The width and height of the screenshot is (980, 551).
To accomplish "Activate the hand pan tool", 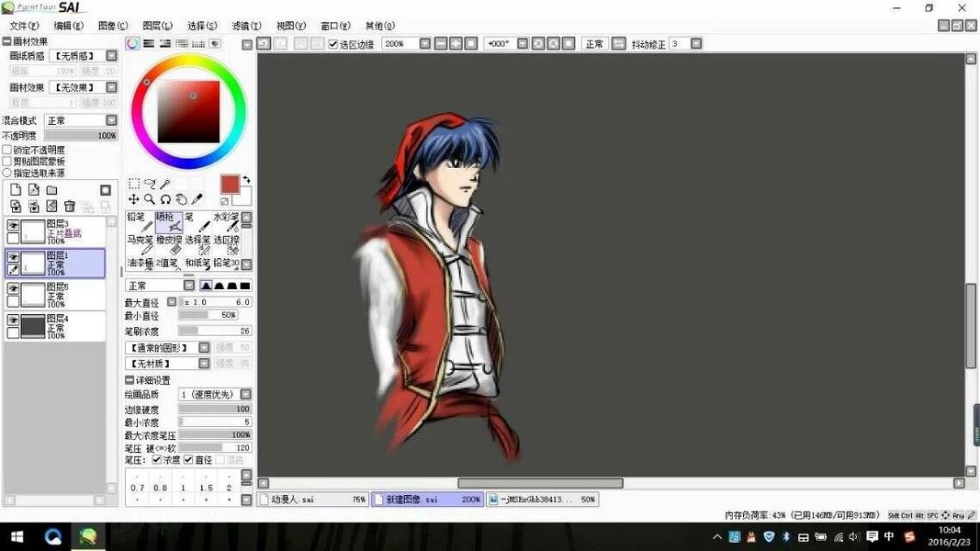I will [181, 199].
